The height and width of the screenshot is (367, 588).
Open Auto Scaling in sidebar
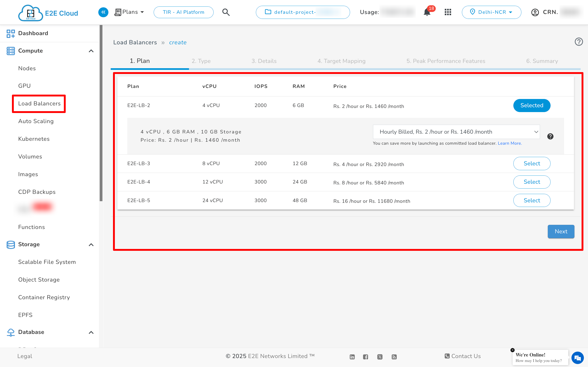(36, 121)
